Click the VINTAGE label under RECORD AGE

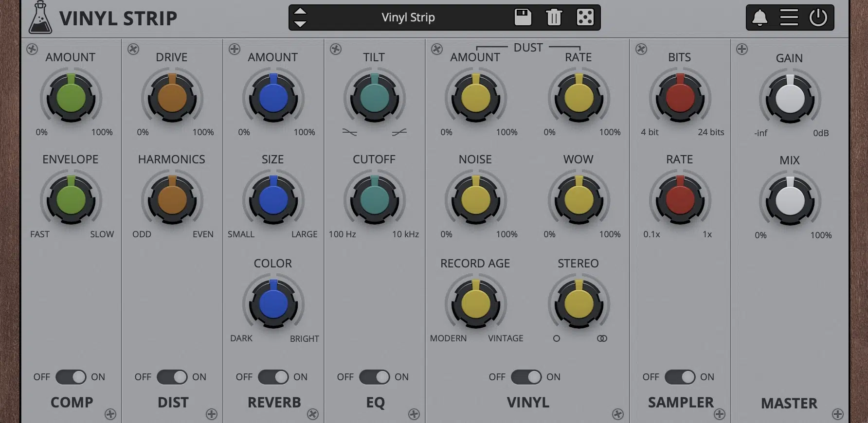506,338
